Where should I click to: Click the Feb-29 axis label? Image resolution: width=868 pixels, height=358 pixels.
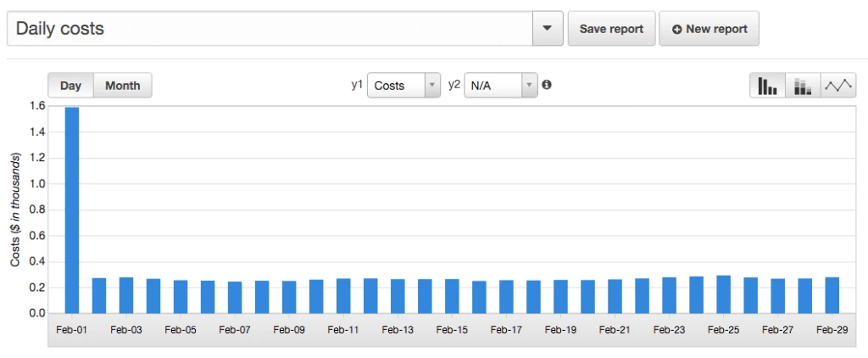click(832, 330)
